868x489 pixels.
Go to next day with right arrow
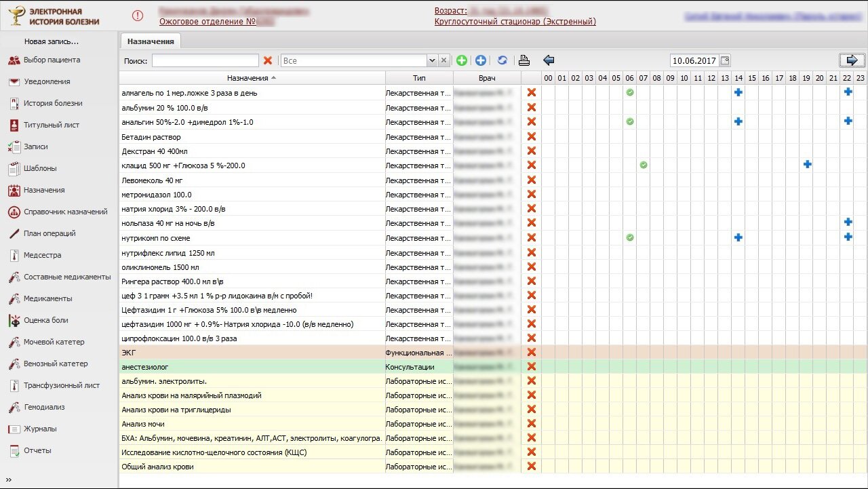852,60
